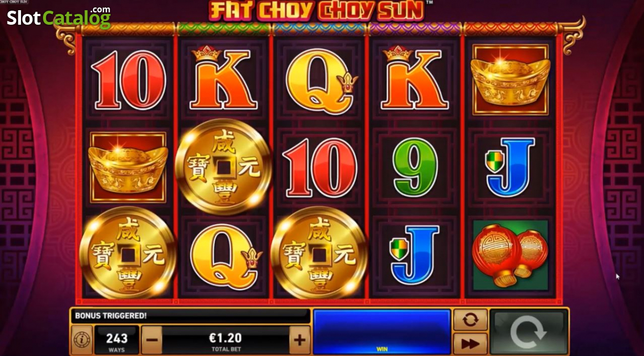Viewport: 644px width, 356px height.
Task: Click the gold coin on third reel
Action: coord(319,252)
